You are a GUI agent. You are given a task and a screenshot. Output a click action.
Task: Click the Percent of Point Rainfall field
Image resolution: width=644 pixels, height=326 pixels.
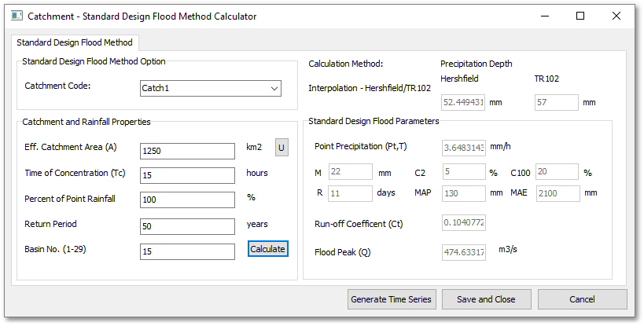click(187, 200)
